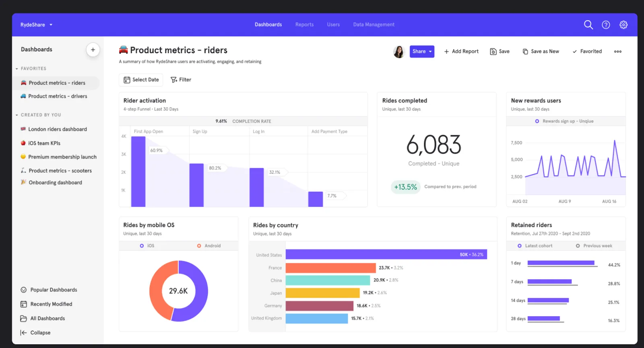Screen dimensions: 644x348
Task: Switch to the Users tab
Action: click(x=333, y=25)
